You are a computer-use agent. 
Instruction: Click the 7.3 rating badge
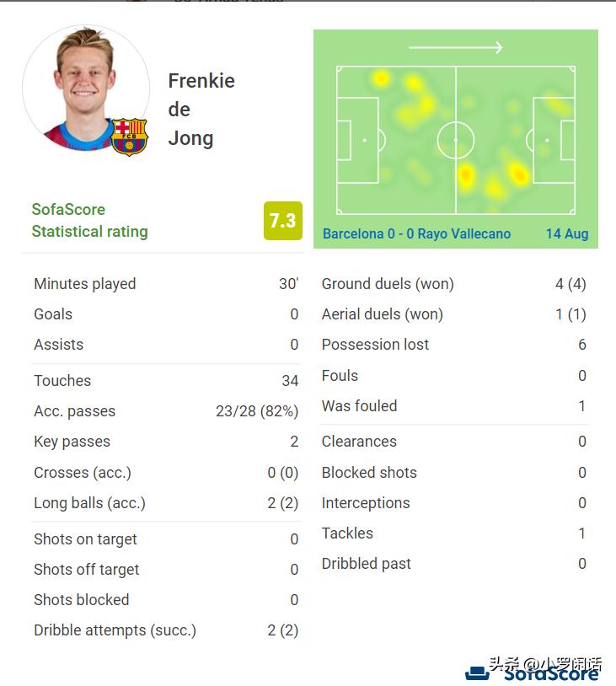(282, 221)
